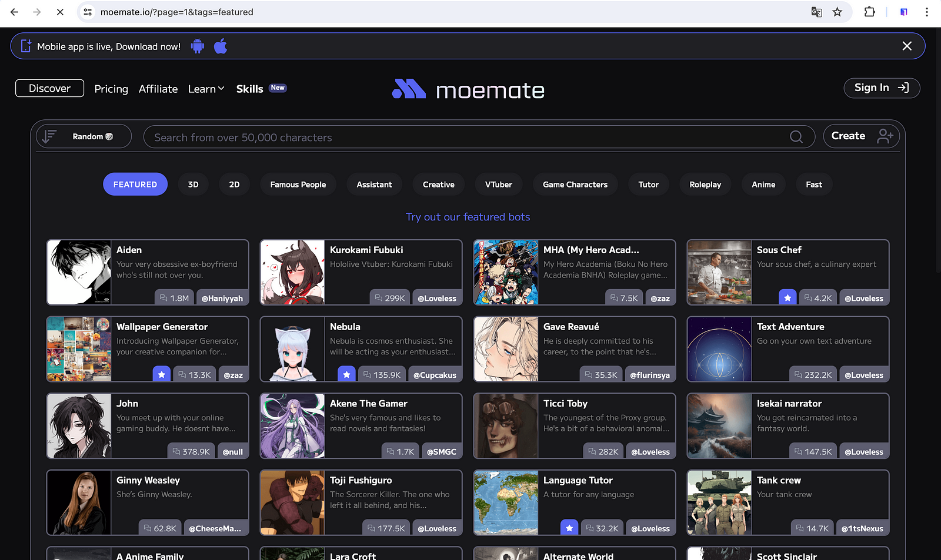Click the Sign In button
The height and width of the screenshot is (560, 941).
point(882,88)
